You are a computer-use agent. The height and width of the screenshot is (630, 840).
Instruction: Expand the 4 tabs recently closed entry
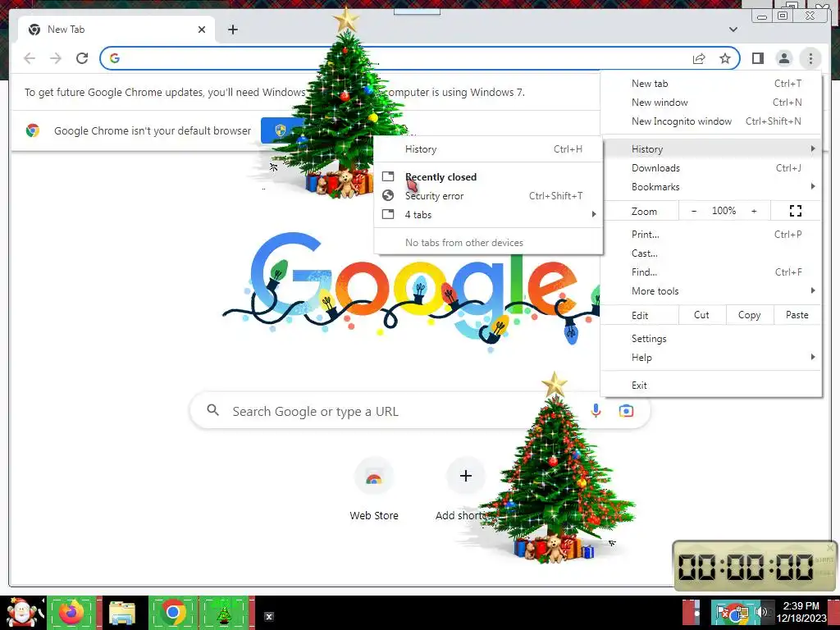[x=488, y=215]
